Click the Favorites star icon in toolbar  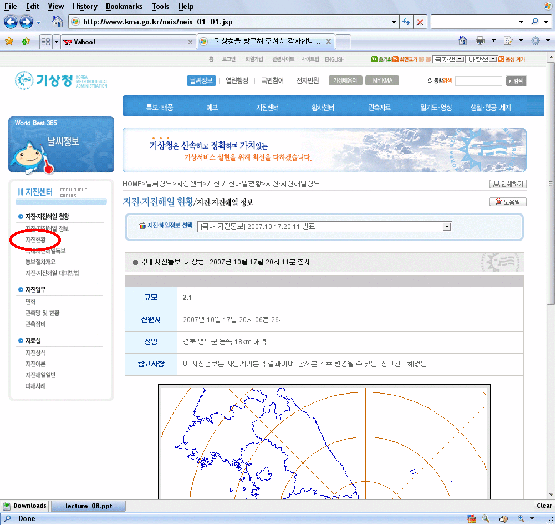[x=9, y=41]
